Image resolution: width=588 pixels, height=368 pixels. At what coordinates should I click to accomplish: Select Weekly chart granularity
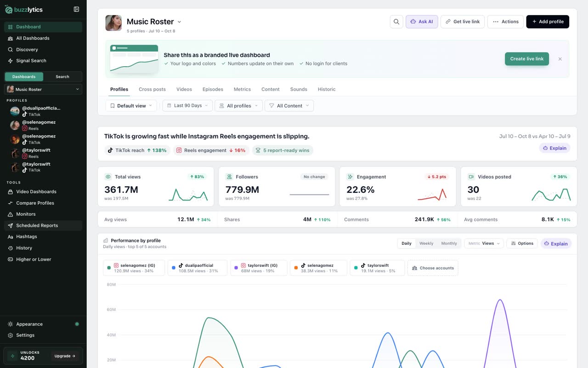click(x=426, y=243)
